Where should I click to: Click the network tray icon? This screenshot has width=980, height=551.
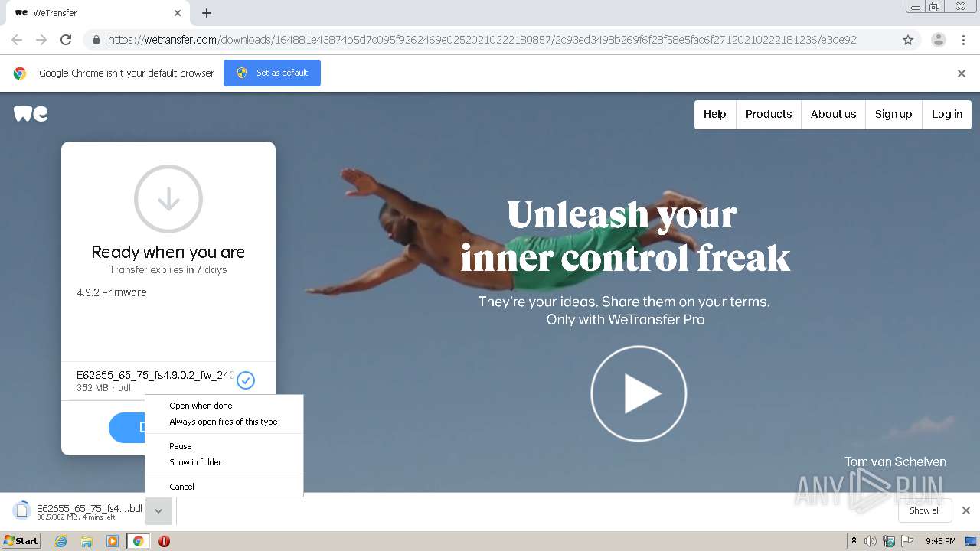point(889,541)
